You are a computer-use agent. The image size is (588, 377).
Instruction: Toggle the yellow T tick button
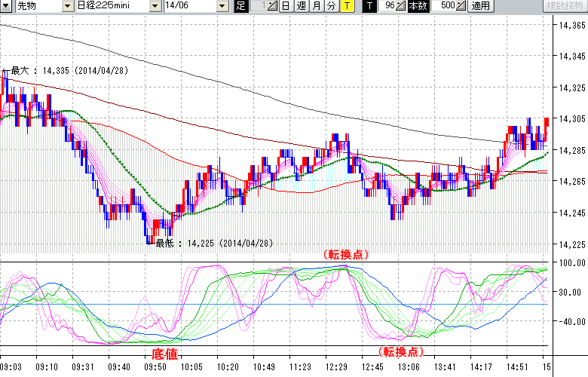point(346,6)
